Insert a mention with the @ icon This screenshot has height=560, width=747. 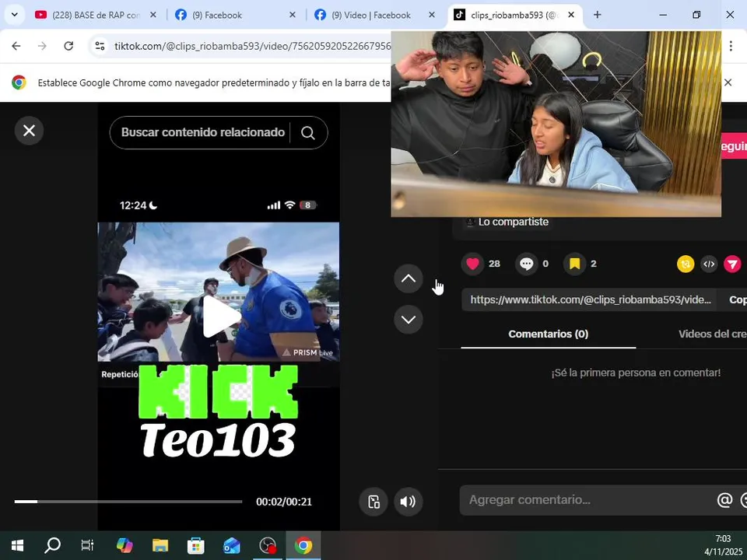click(724, 500)
